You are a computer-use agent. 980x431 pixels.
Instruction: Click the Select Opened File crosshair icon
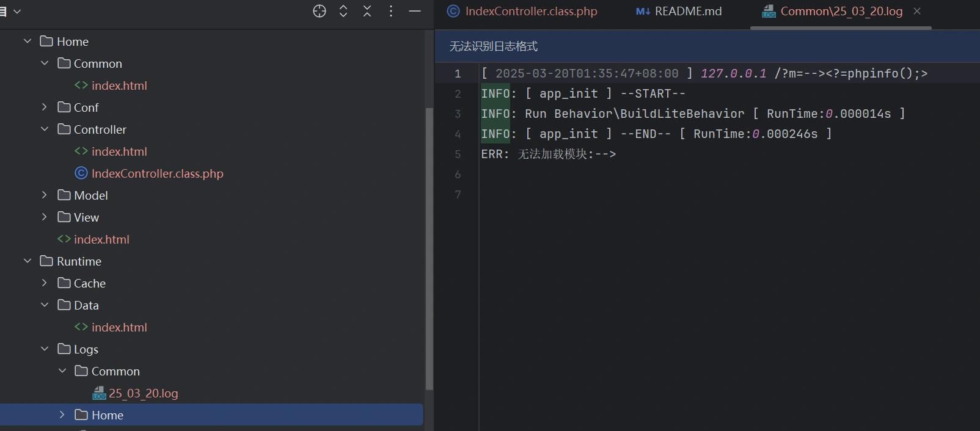coord(320,11)
